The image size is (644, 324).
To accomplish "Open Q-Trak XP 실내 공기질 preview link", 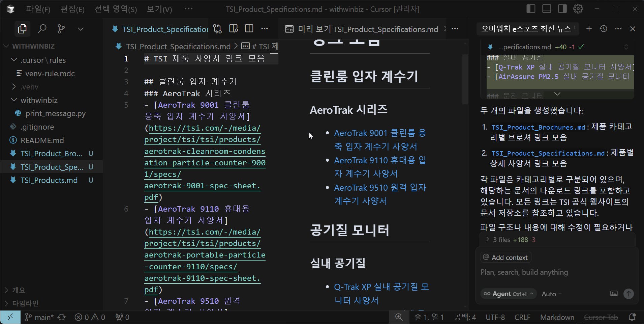I will pyautogui.click(x=381, y=294).
